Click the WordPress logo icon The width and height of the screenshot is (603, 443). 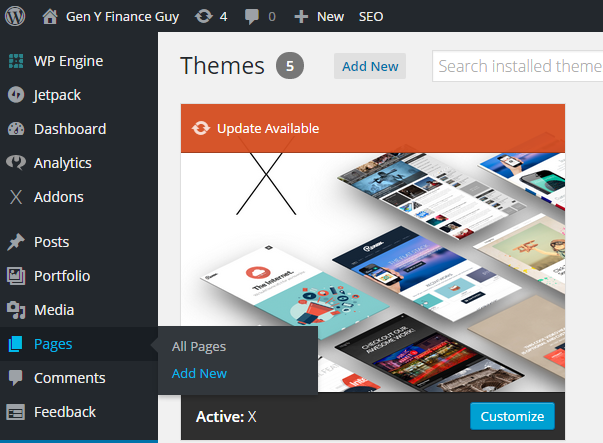click(x=15, y=17)
